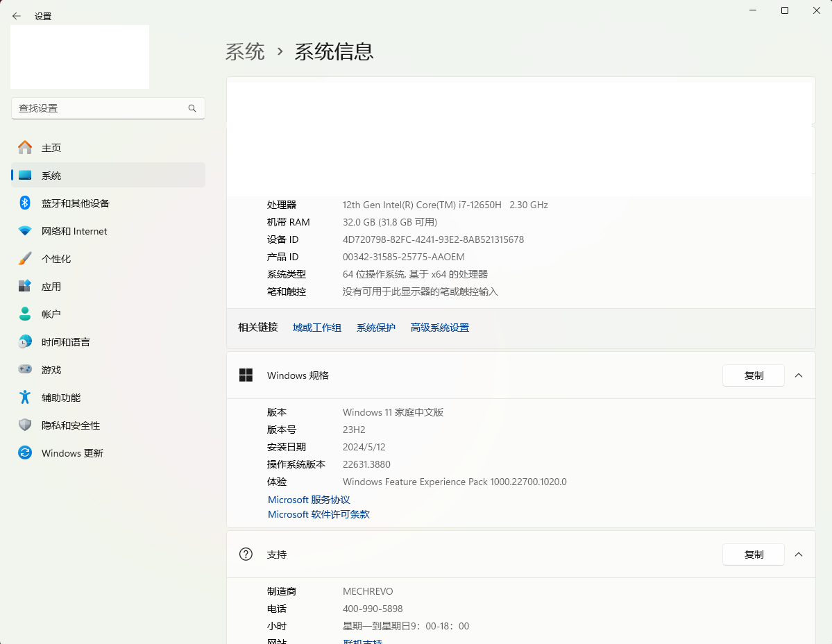The image size is (832, 644).
Task: Click 系统 in the breadcrumb
Action: [245, 51]
